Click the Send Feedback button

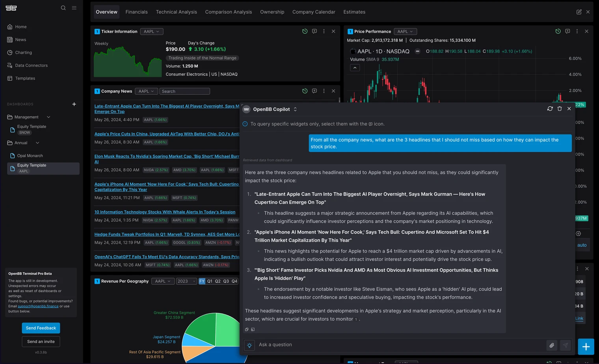pos(41,328)
